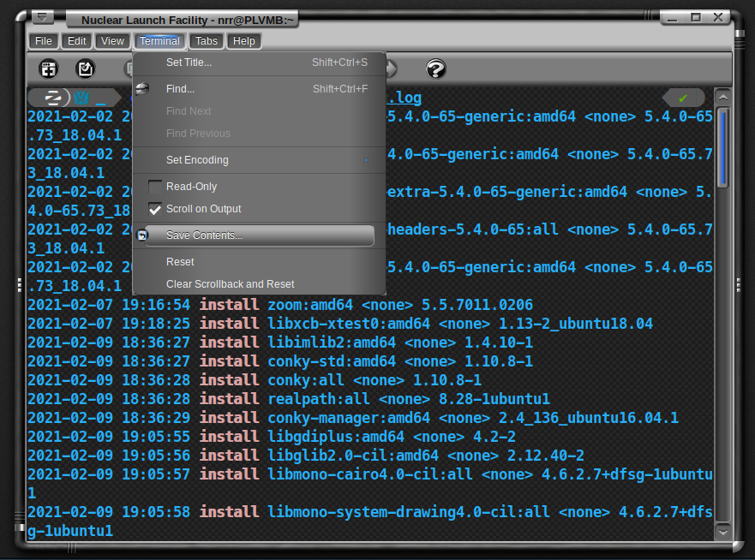This screenshot has height=560, width=755.
Task: Select Clear Scrollback and Reset
Action: pos(230,284)
